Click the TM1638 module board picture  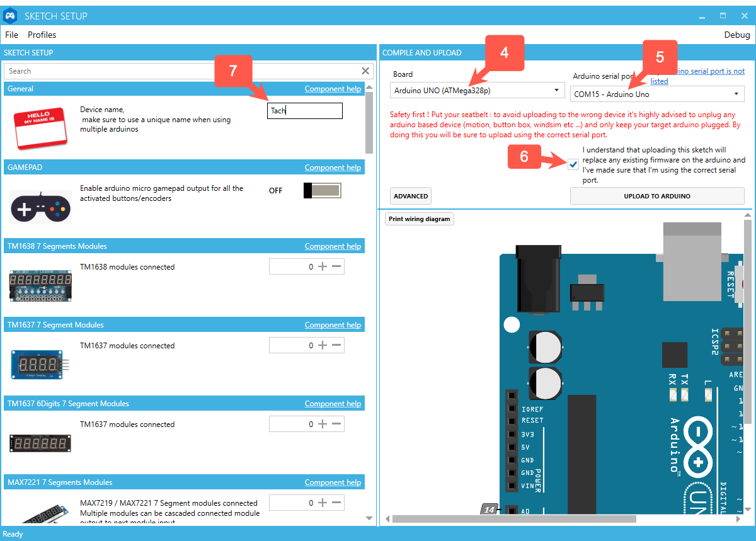pos(40,285)
